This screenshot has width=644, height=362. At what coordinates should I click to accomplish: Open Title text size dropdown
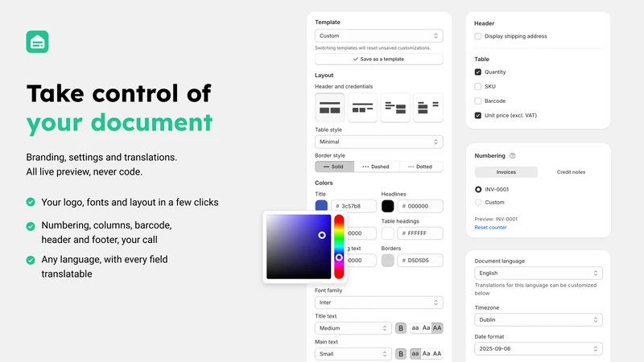[353, 328]
